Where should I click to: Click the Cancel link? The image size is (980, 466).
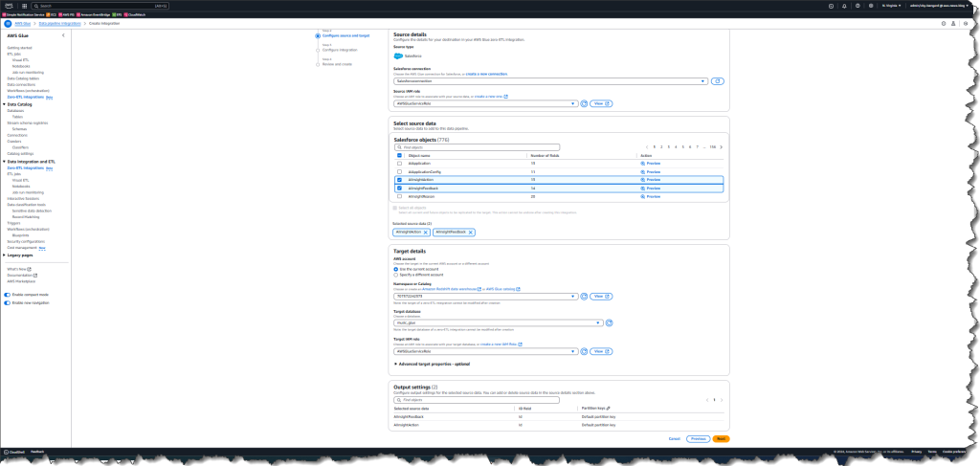click(675, 439)
